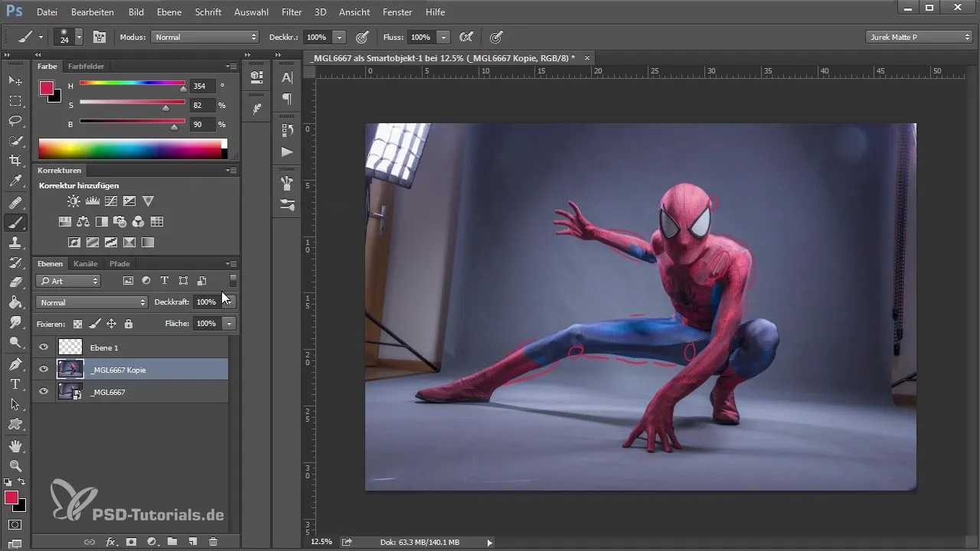Switch to the Kanäle tab

[x=86, y=264]
